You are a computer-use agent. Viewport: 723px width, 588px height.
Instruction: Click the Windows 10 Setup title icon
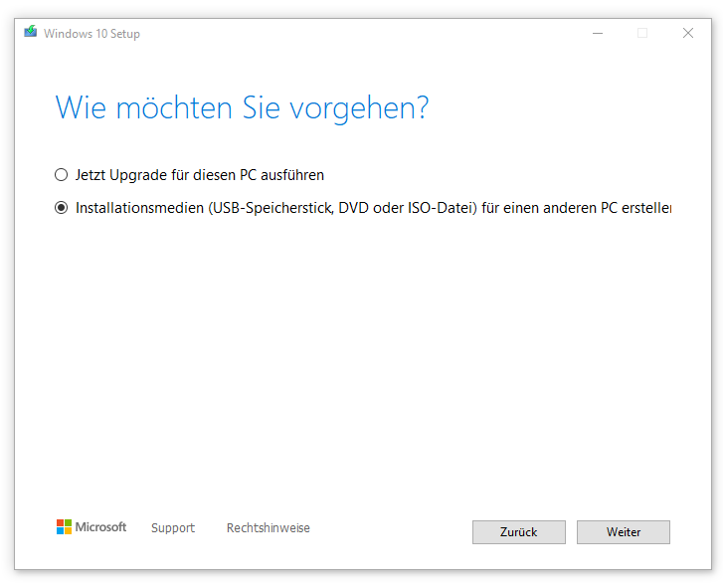(x=31, y=32)
